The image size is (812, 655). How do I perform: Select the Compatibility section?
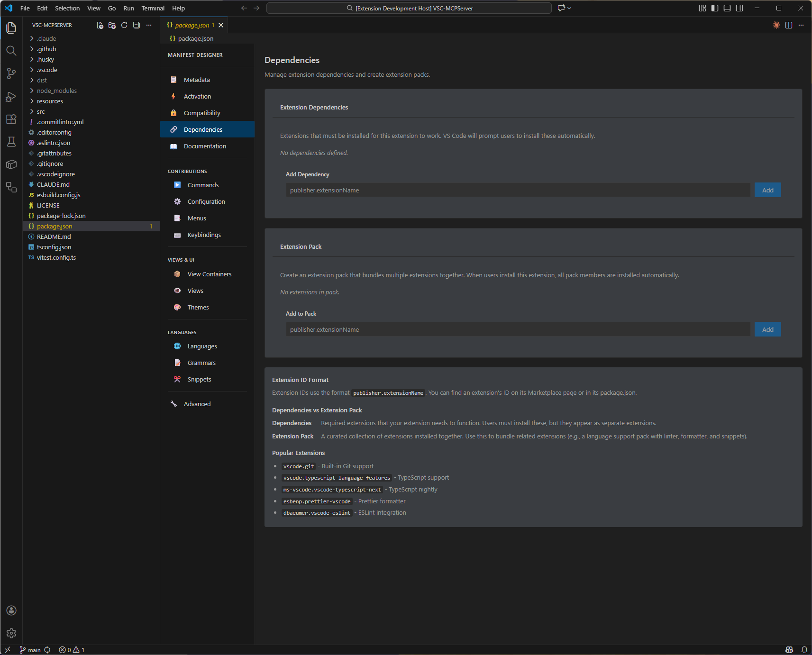point(207,113)
